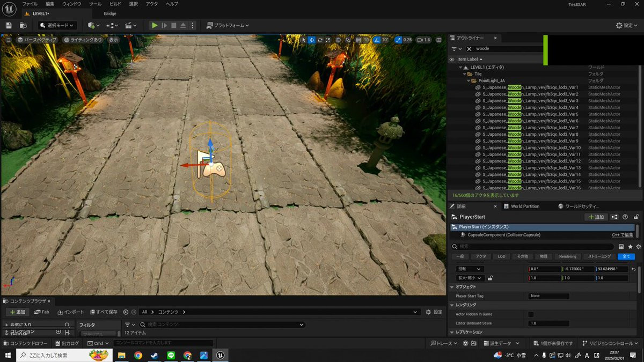Select the rotate gizmo tool in viewport
The width and height of the screenshot is (644, 362).
pyautogui.click(x=320, y=40)
